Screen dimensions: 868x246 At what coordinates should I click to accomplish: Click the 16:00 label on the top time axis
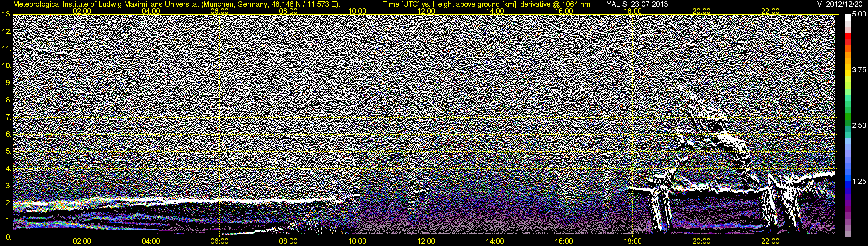[564, 11]
